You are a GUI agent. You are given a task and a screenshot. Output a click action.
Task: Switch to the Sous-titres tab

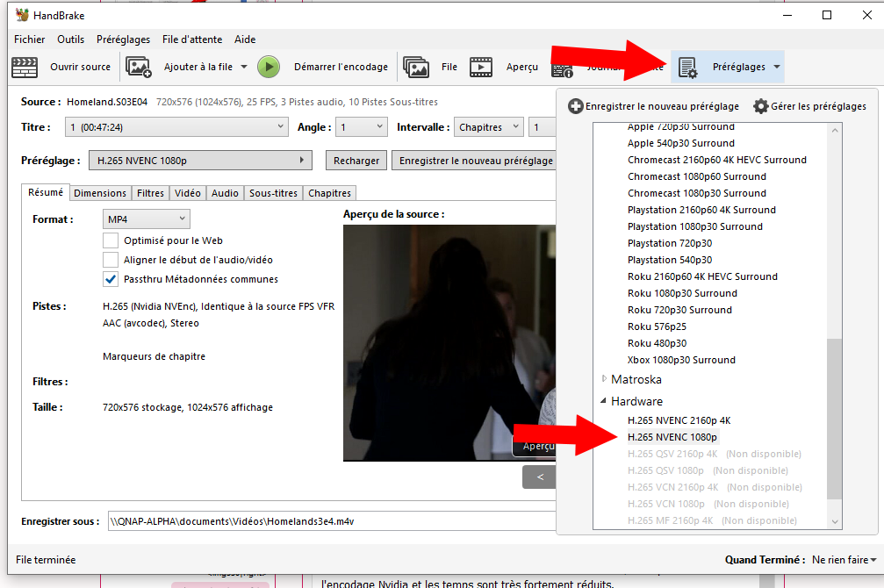click(x=273, y=193)
